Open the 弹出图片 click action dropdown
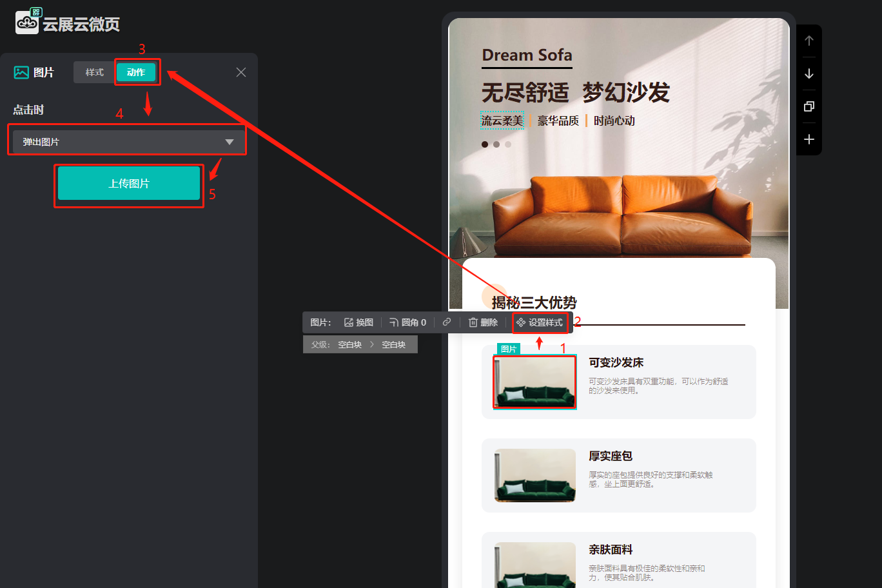The height and width of the screenshot is (588, 882). 128,142
